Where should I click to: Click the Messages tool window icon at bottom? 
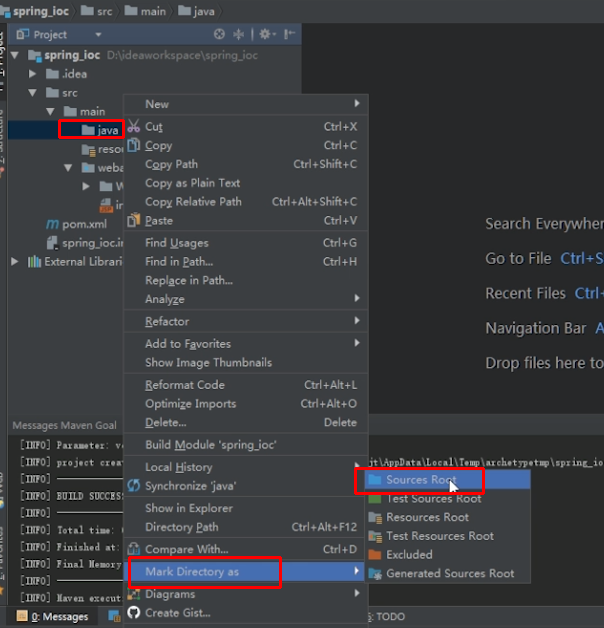(x=22, y=616)
